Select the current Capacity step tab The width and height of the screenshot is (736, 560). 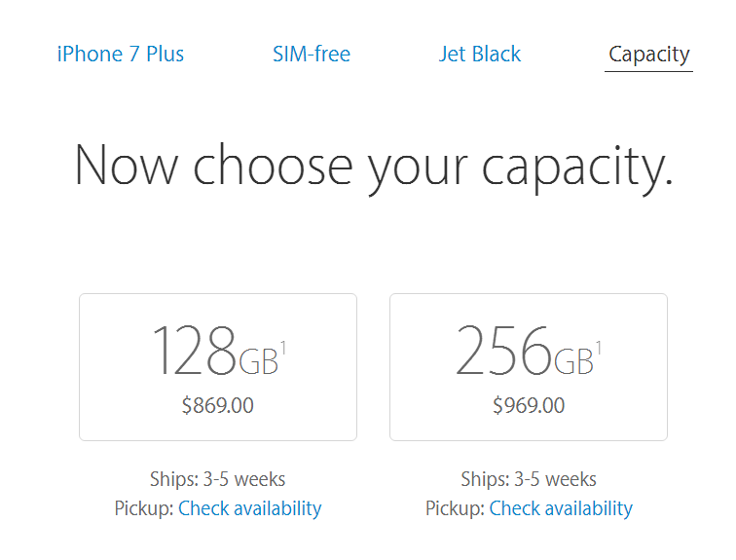[x=648, y=55]
